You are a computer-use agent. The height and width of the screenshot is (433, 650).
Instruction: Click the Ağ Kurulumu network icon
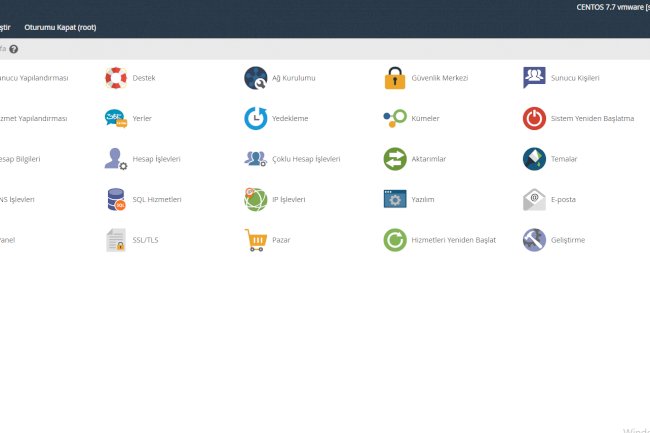pyautogui.click(x=255, y=78)
